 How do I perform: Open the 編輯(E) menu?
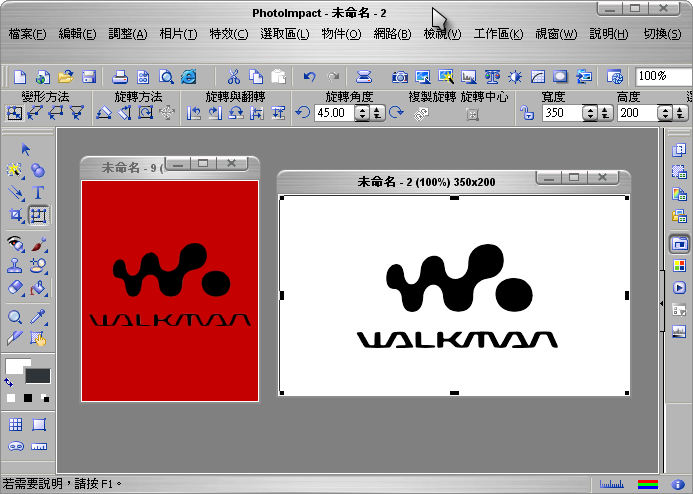tap(77, 34)
